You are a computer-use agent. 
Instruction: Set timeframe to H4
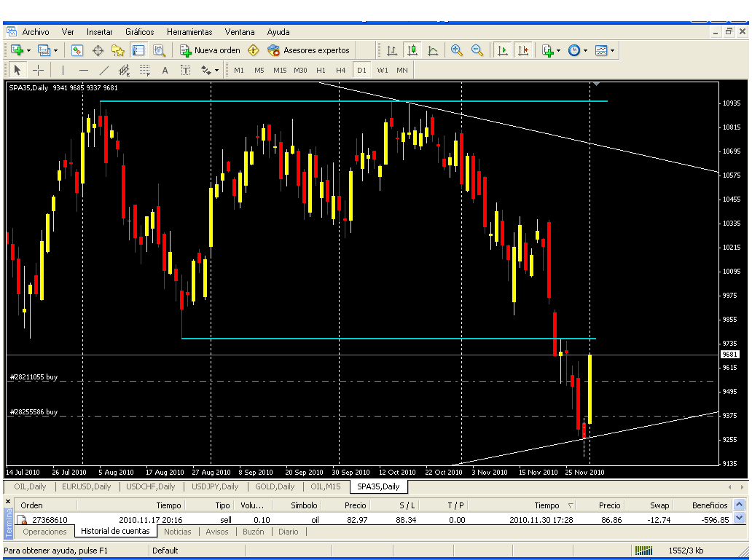pyautogui.click(x=340, y=70)
